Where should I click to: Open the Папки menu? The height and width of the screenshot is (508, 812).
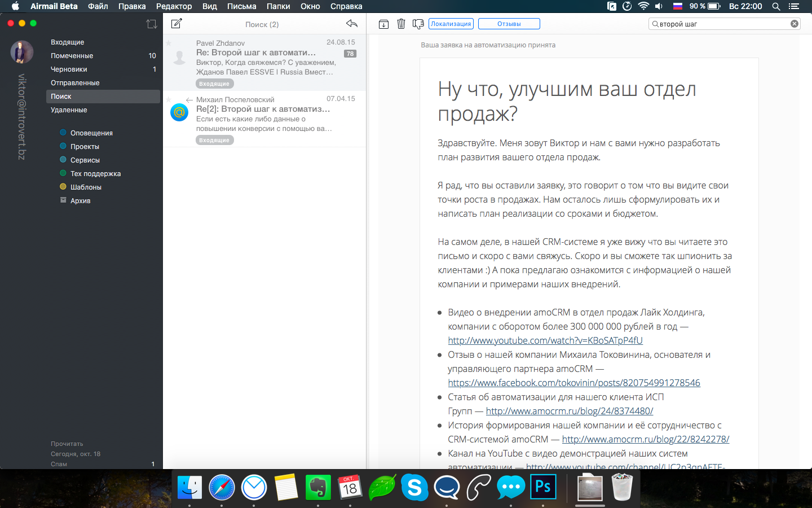pos(279,6)
